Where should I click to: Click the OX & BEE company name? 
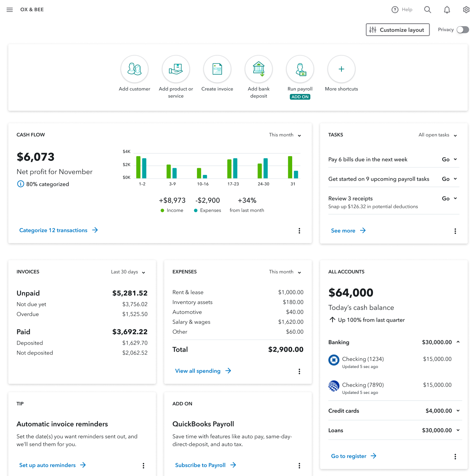point(32,10)
